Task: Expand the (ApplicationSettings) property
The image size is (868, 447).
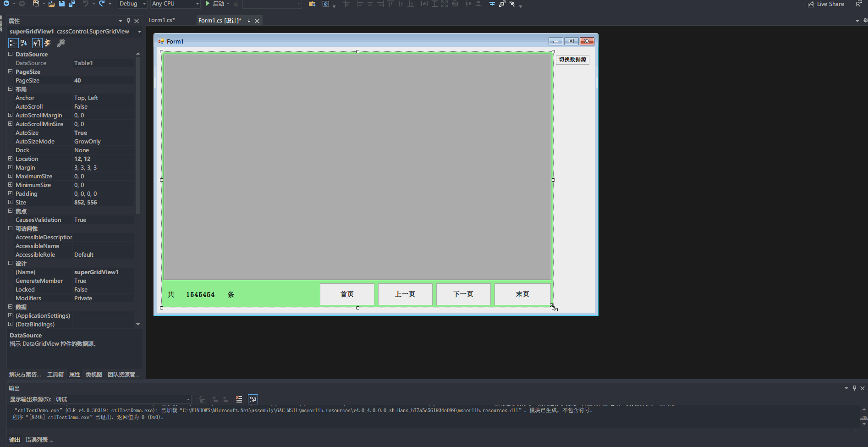Action: [10, 315]
